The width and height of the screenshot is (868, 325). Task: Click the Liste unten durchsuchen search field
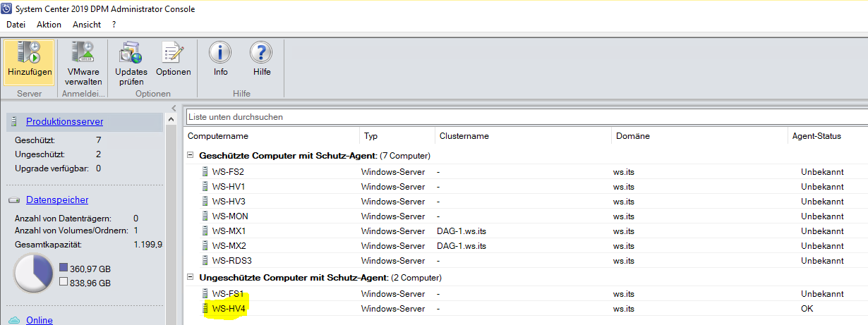[x=526, y=116]
